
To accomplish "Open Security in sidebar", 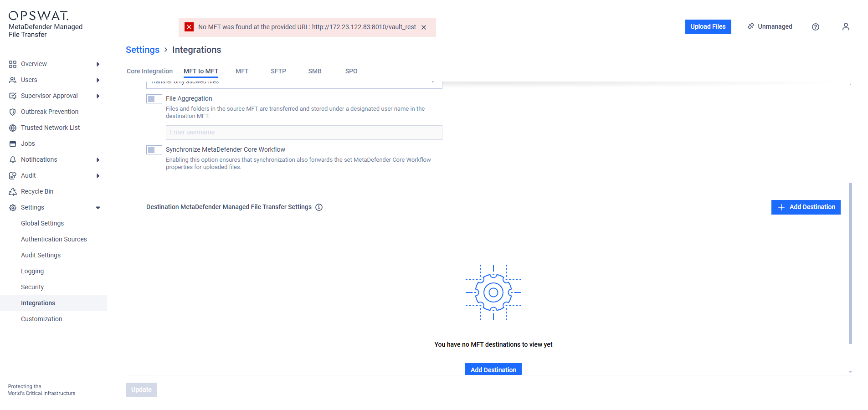I will pos(32,287).
